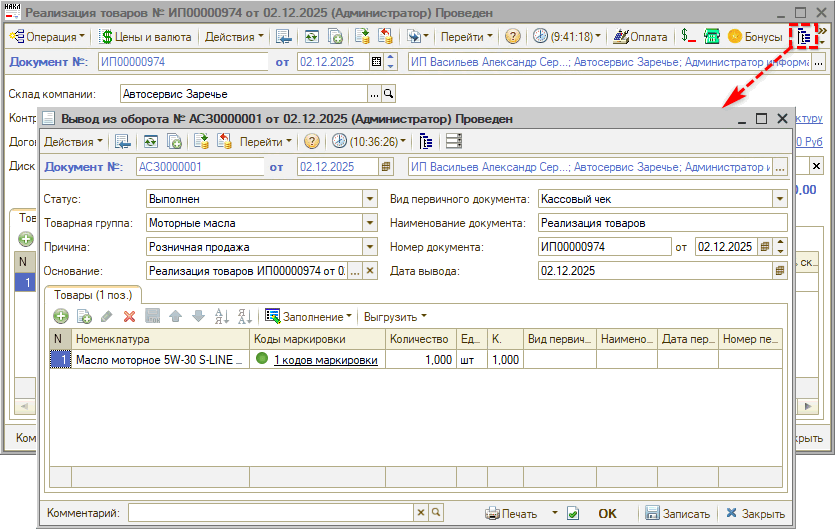Delete the selected goods row (red X)
This screenshot has width=835, height=529.
[x=129, y=316]
